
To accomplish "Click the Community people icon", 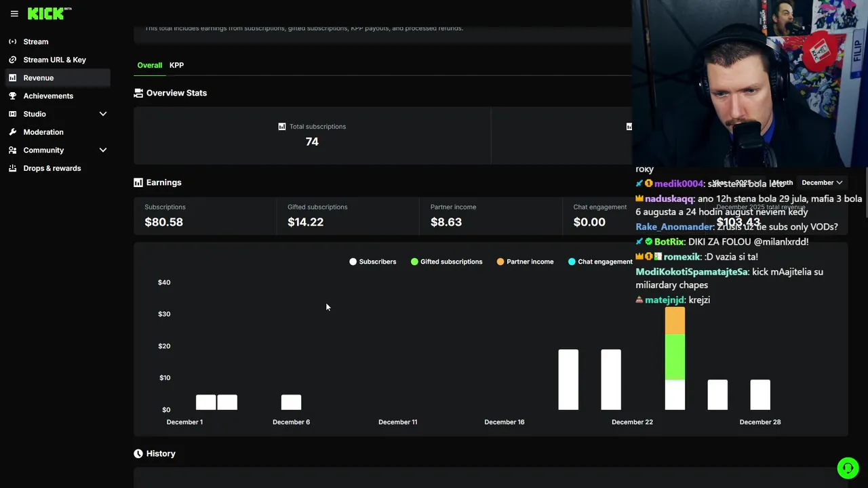I will click(12, 150).
